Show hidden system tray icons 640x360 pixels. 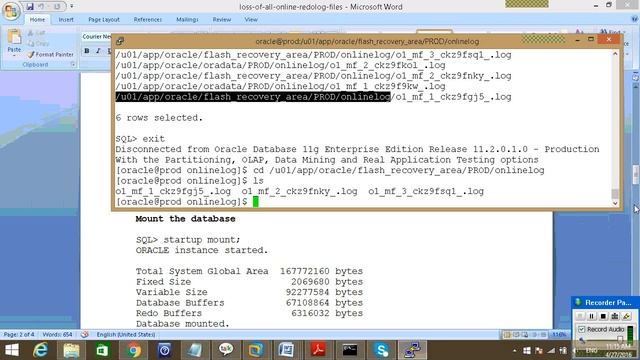(x=515, y=351)
